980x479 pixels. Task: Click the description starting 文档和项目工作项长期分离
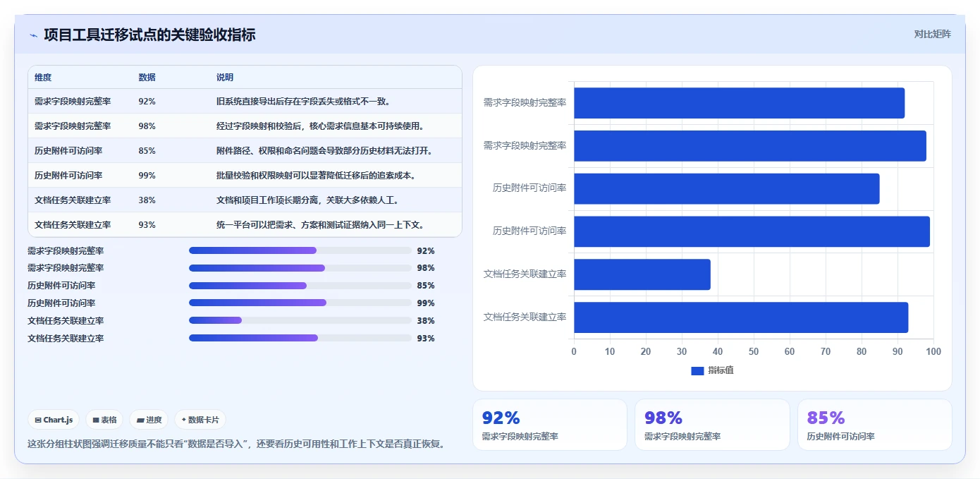[x=307, y=200]
